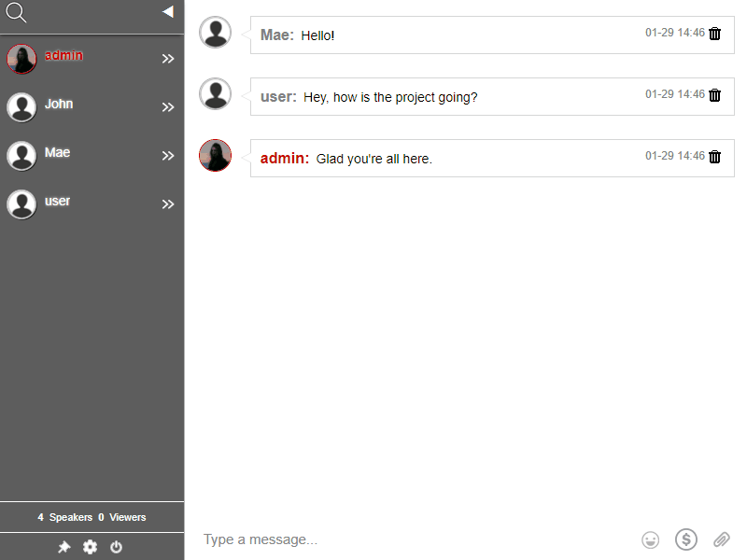Expand options for user
The height and width of the screenshot is (560, 747).
(x=168, y=203)
